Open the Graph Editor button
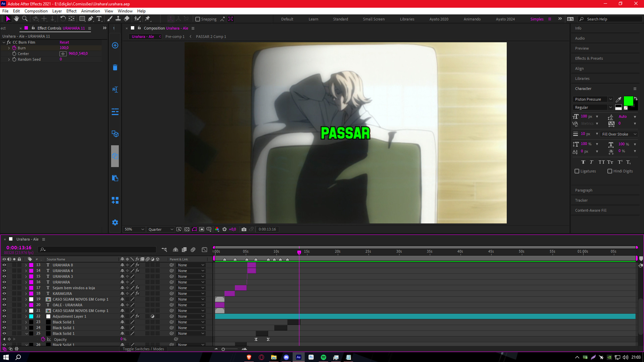Screen dimensions: 644x362 [204, 250]
